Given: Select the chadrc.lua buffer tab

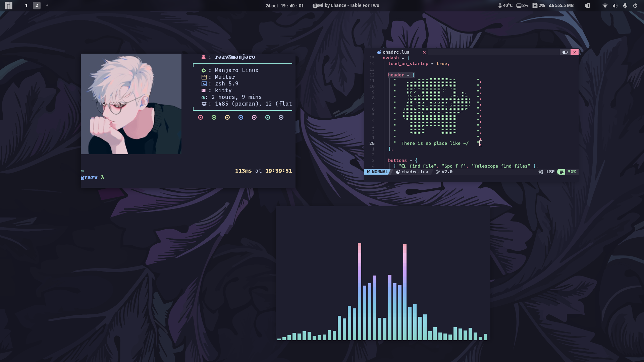Looking at the screenshot, I should tap(396, 52).
